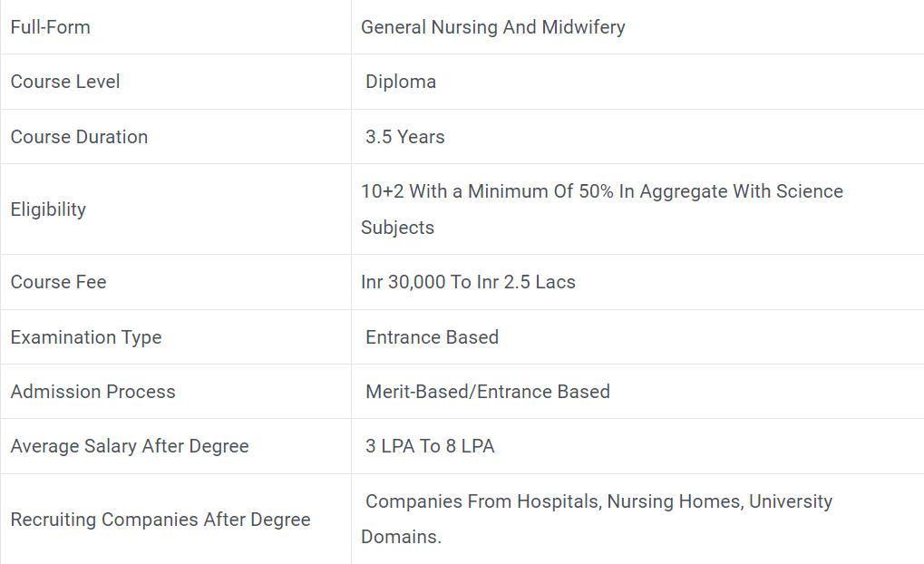Click the word "Subjects" in the Eligibility cell
Viewport: 924px width, 564px height.
click(397, 228)
